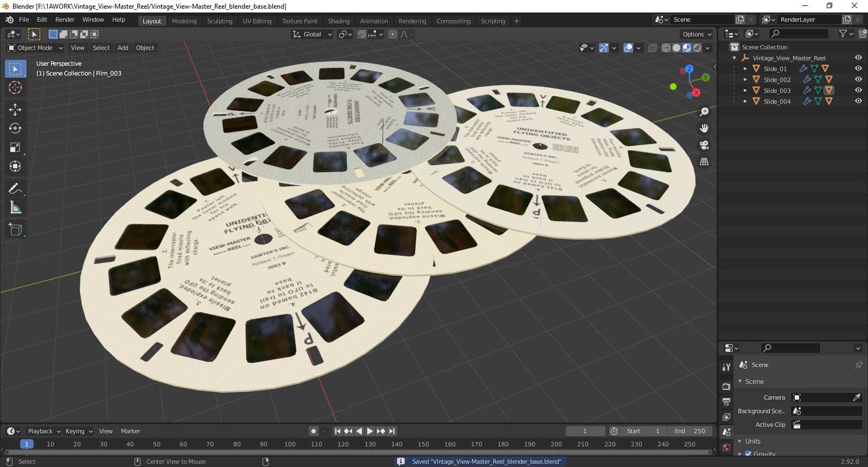
Task: Collapse the Vintage_View_Master_Reel collection
Action: tap(735, 58)
